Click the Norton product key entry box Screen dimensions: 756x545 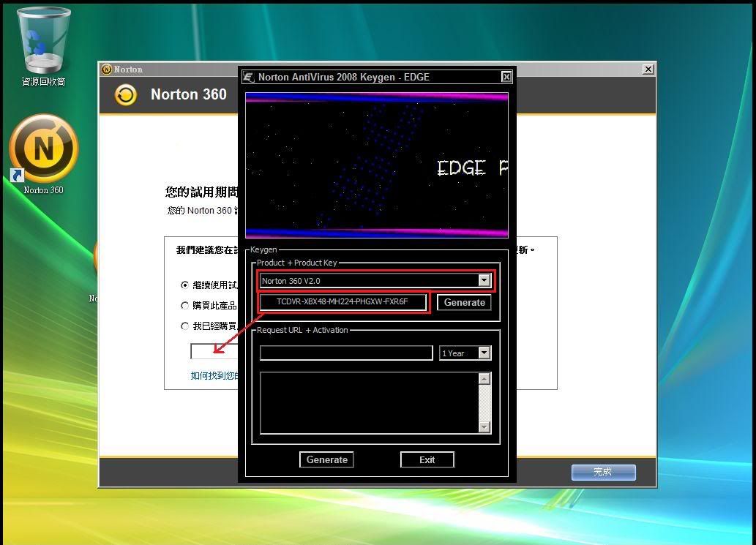[214, 351]
